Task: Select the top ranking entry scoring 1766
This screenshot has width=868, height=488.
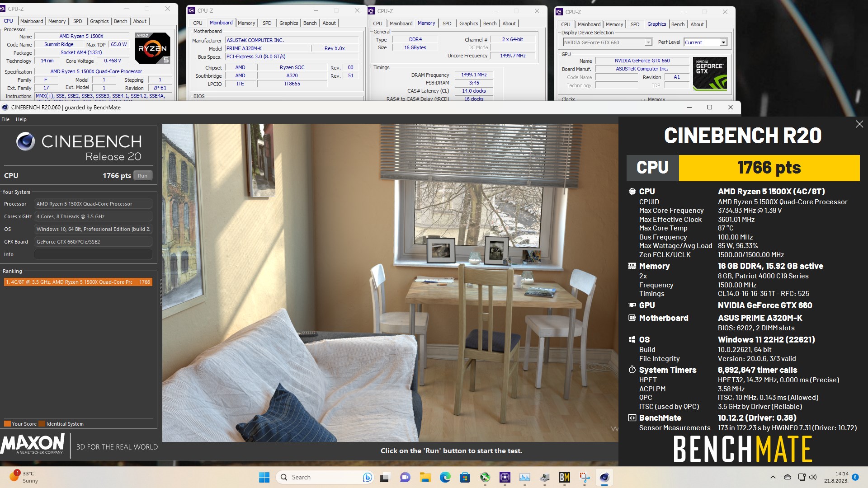Action: pos(78,282)
